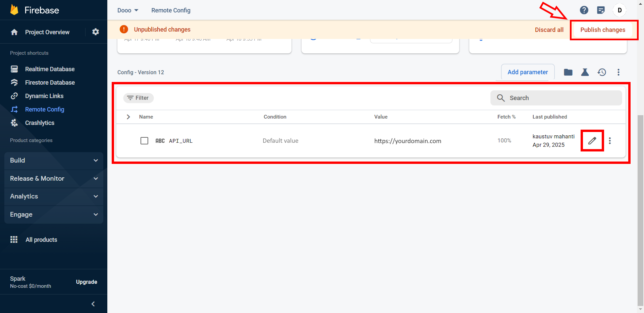Viewport: 644px width, 313px height.
Task: Open project settings gear icon
Action: point(96,32)
